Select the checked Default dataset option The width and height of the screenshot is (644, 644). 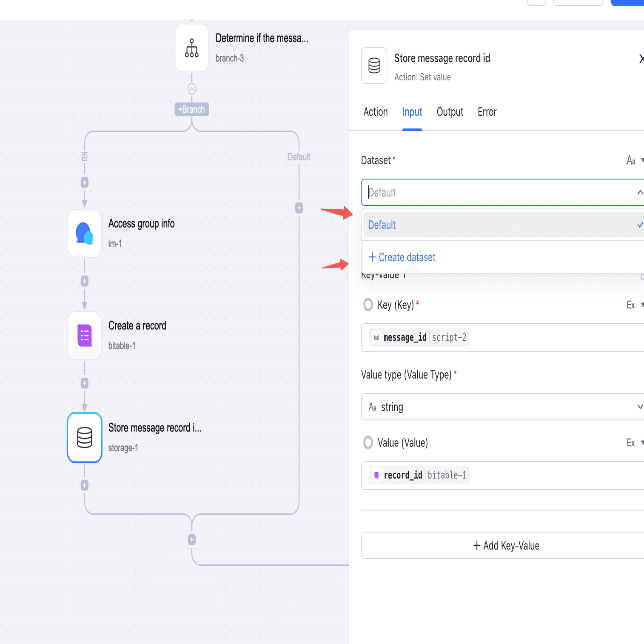502,225
